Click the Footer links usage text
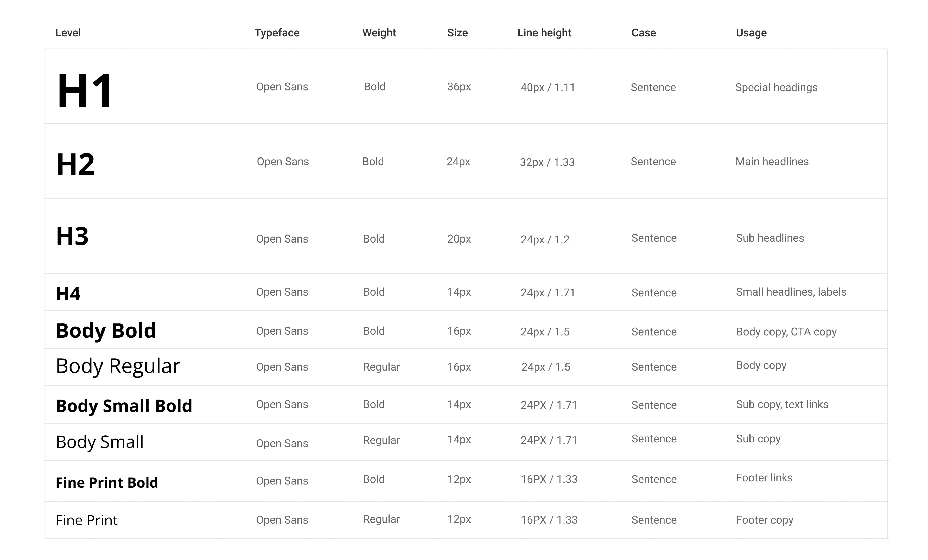 click(x=764, y=477)
